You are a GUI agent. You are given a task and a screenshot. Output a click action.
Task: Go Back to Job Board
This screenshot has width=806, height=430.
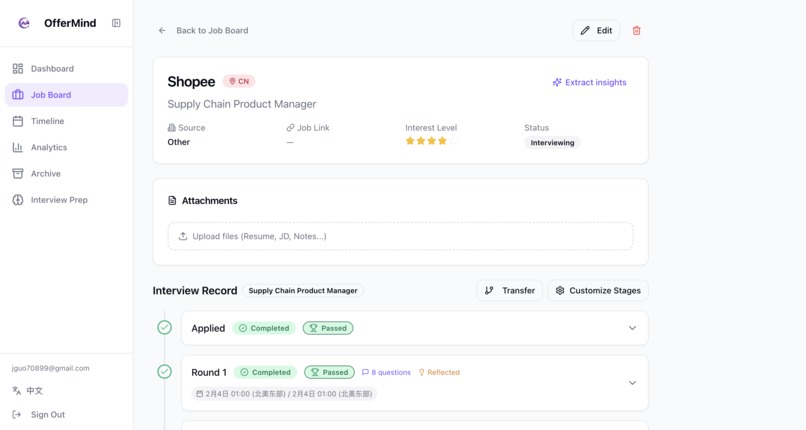click(x=212, y=31)
